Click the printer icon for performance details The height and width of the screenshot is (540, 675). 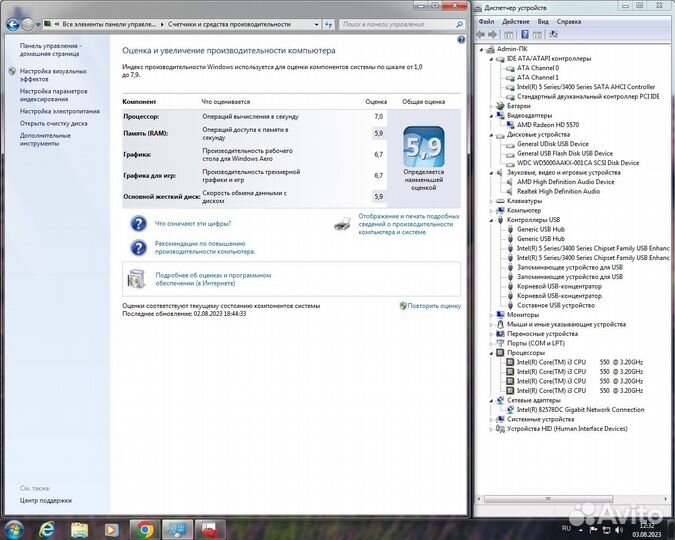pos(343,224)
